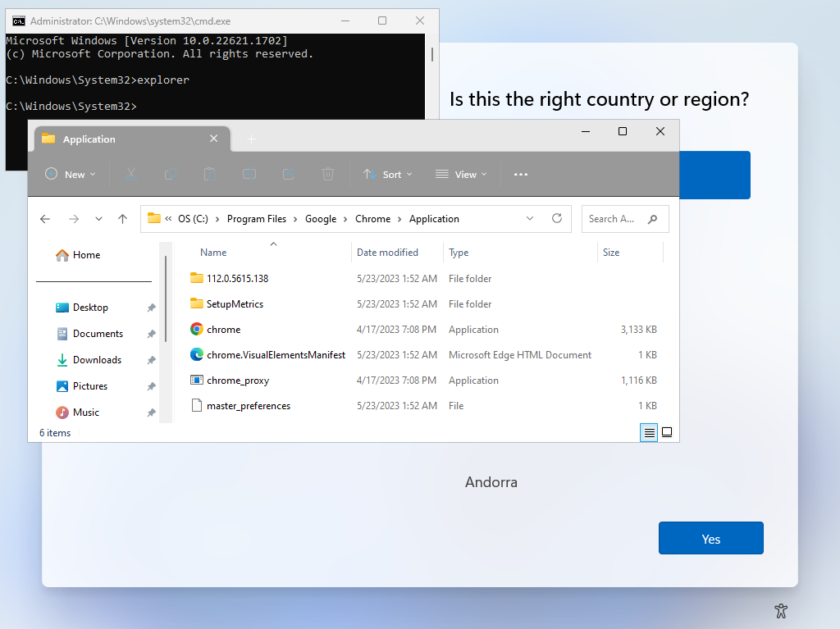The height and width of the screenshot is (629, 840).
Task: Click the back navigation arrow
Action: [x=45, y=219]
